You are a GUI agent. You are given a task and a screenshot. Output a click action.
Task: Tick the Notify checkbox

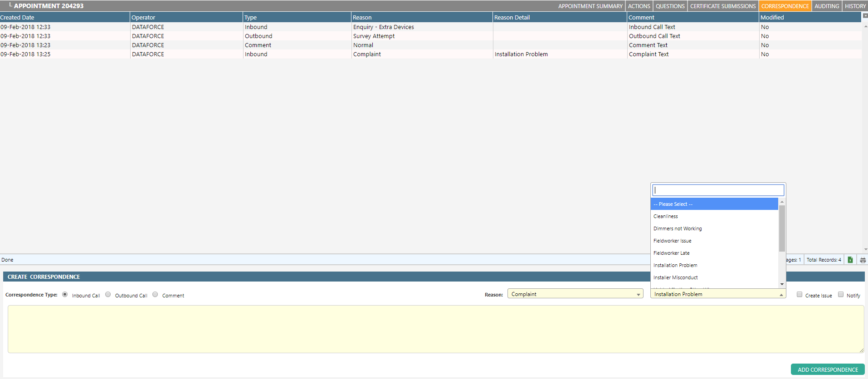841,295
